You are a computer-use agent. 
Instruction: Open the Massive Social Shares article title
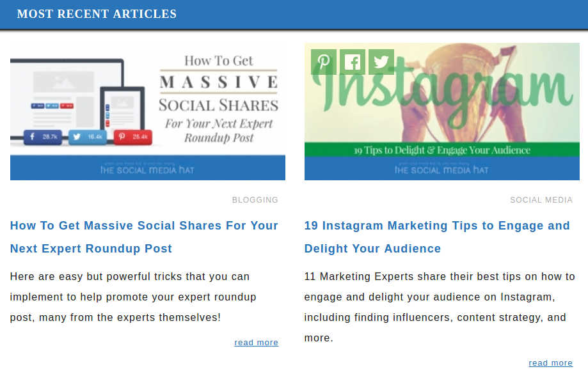click(143, 237)
